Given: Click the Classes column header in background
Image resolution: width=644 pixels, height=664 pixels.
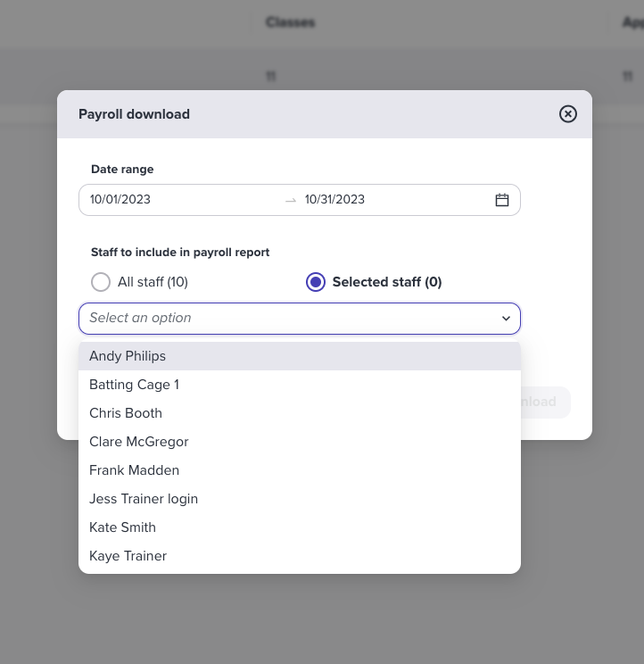Looking at the screenshot, I should point(290,22).
